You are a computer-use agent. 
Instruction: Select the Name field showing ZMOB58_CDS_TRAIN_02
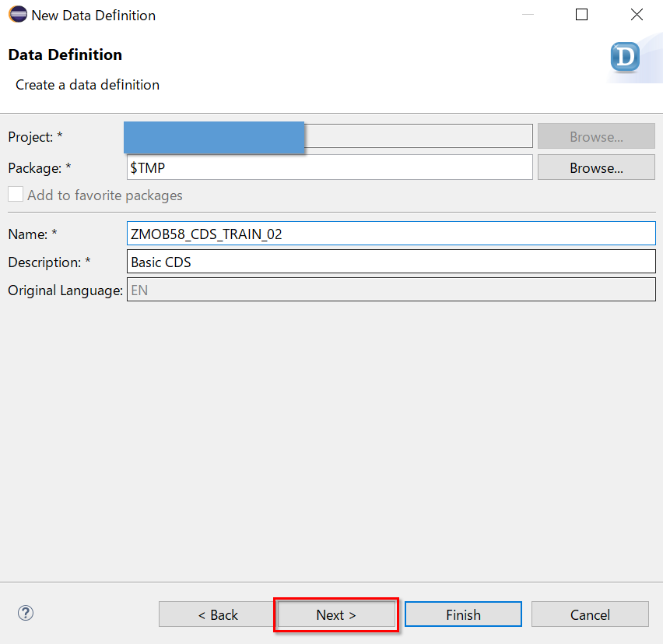coord(389,233)
